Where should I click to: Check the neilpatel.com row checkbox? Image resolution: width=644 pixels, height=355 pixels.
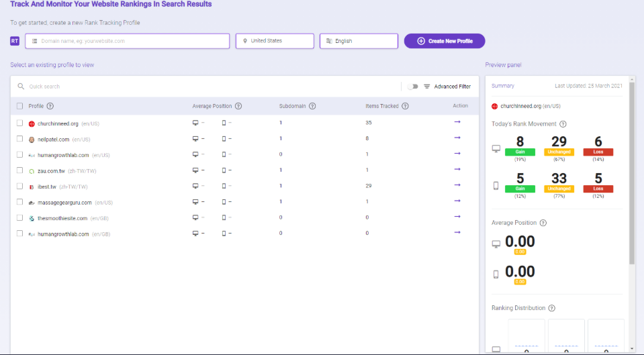pyautogui.click(x=19, y=139)
